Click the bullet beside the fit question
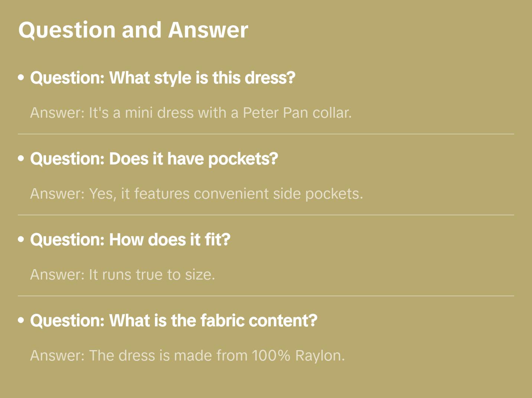532x398 pixels. (x=21, y=240)
